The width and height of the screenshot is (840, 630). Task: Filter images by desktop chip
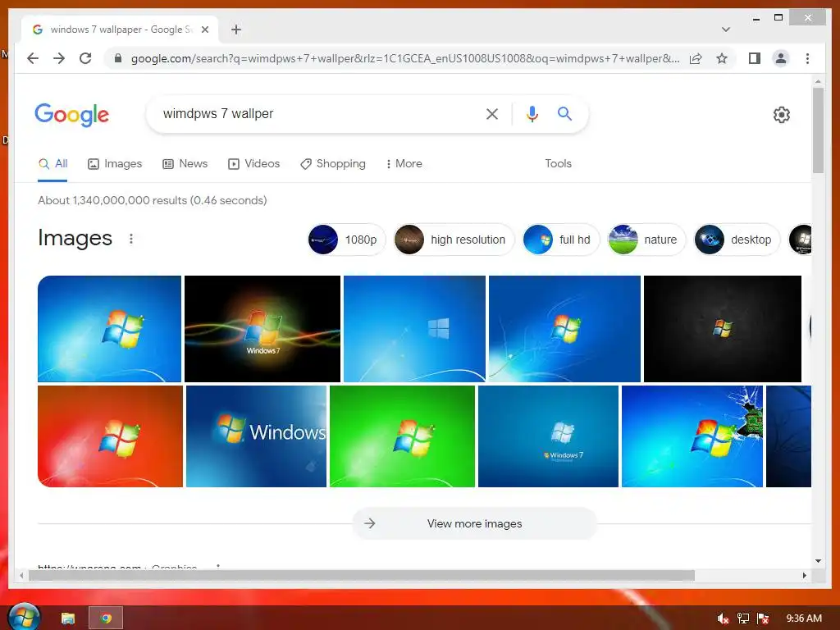point(737,240)
